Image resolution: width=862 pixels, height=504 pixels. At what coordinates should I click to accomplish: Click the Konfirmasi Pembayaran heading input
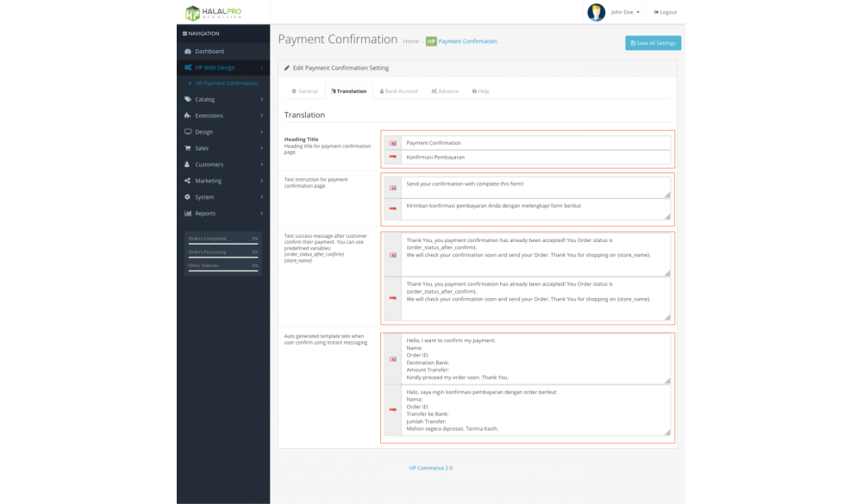tap(536, 157)
